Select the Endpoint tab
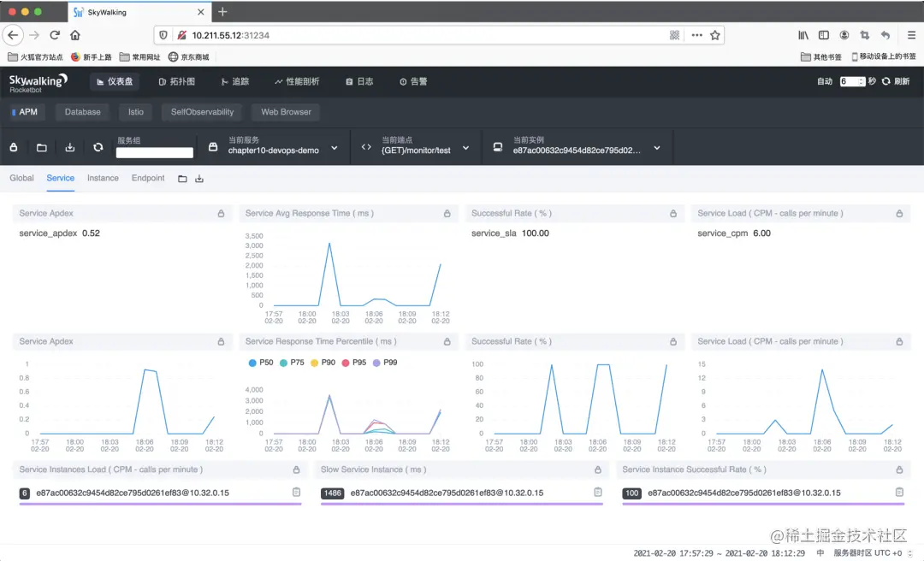Screen dimensions: 924x561 [148, 178]
